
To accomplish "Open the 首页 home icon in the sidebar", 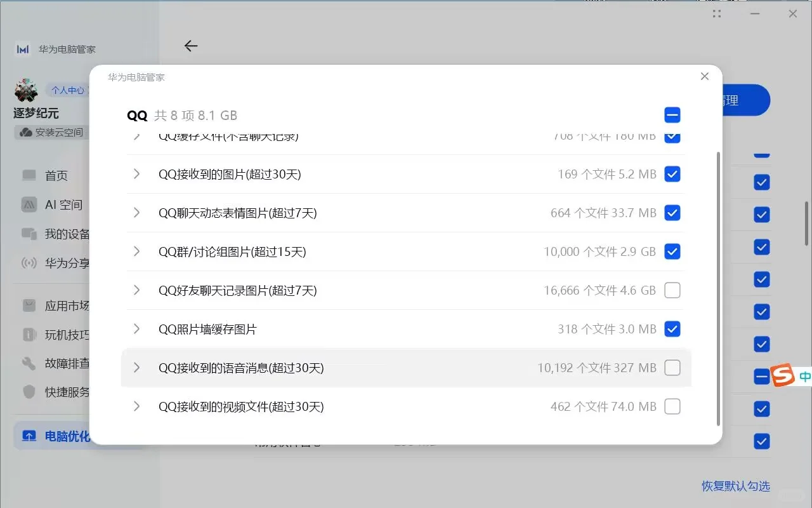I will 29,175.
